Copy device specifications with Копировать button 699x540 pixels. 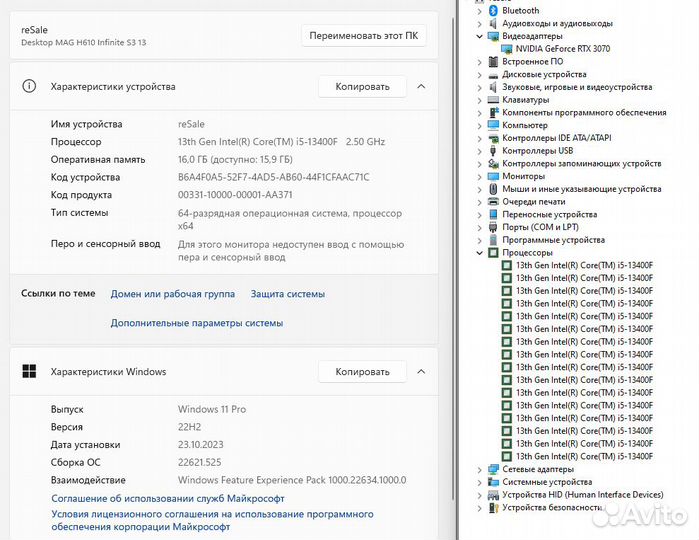362,87
